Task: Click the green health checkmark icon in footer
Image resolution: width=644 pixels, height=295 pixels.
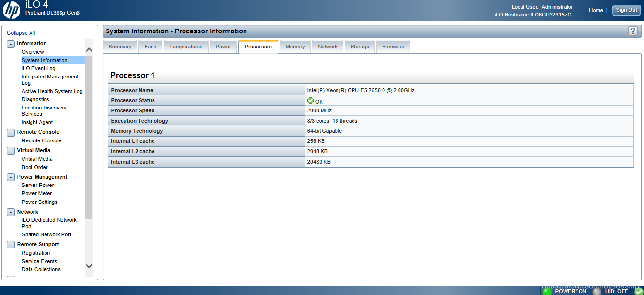Action: click(x=639, y=291)
